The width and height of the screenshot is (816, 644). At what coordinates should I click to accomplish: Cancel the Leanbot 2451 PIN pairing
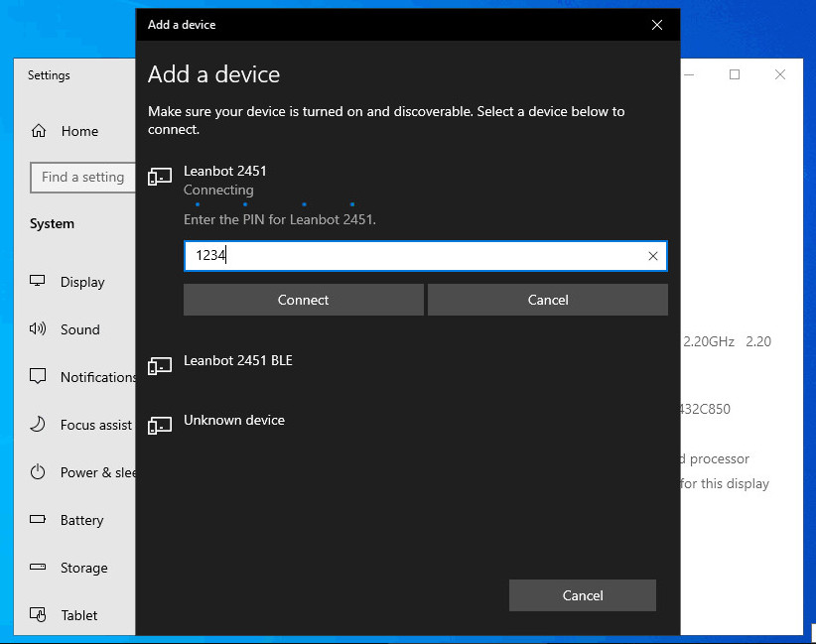click(x=548, y=300)
